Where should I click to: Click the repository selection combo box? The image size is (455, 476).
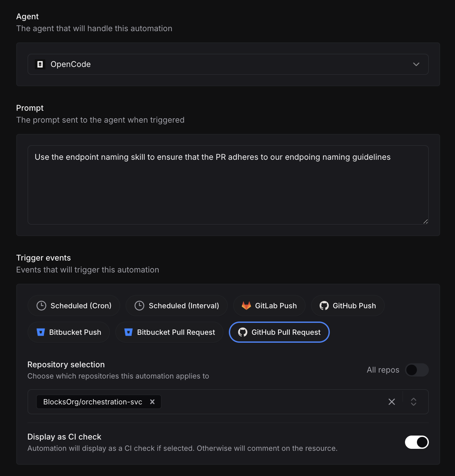click(265, 402)
